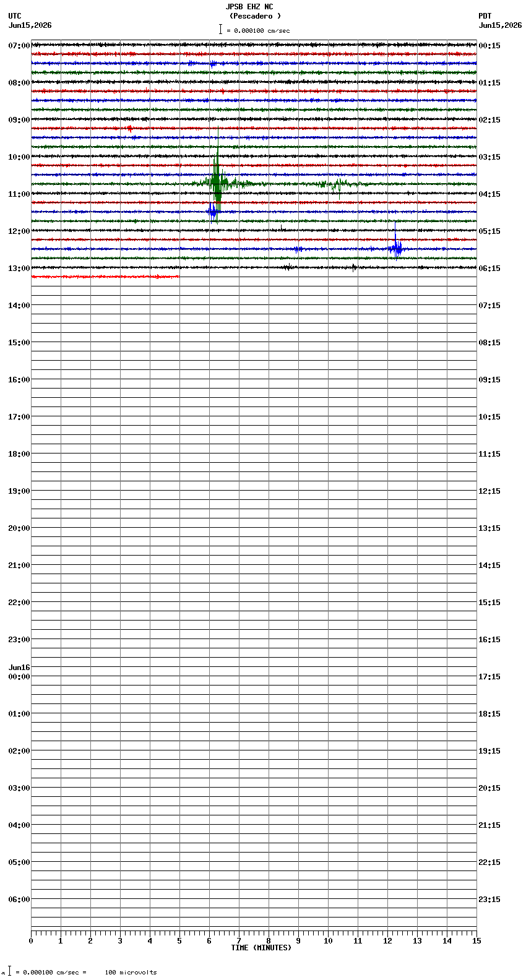Click the bottom '100 microvolts' scale legend
The width and height of the screenshot is (526, 980).
click(131, 973)
